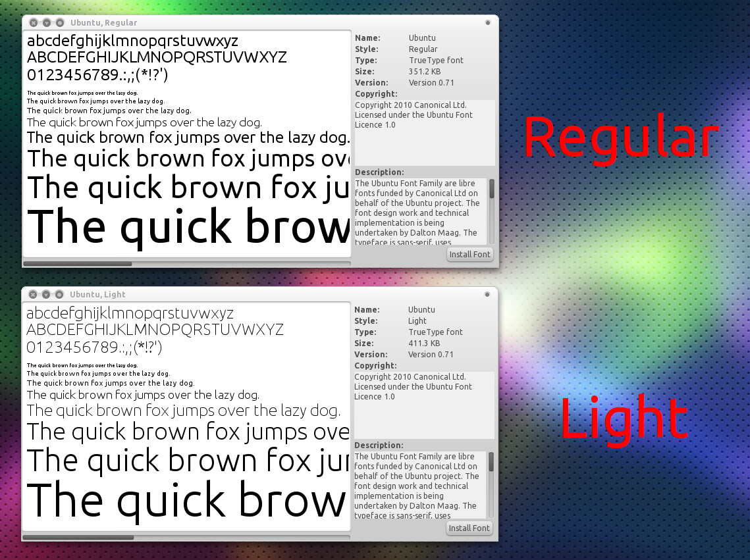Minimize the "Ubuntu, Light" window
This screenshot has width=750, height=560.
point(46,294)
